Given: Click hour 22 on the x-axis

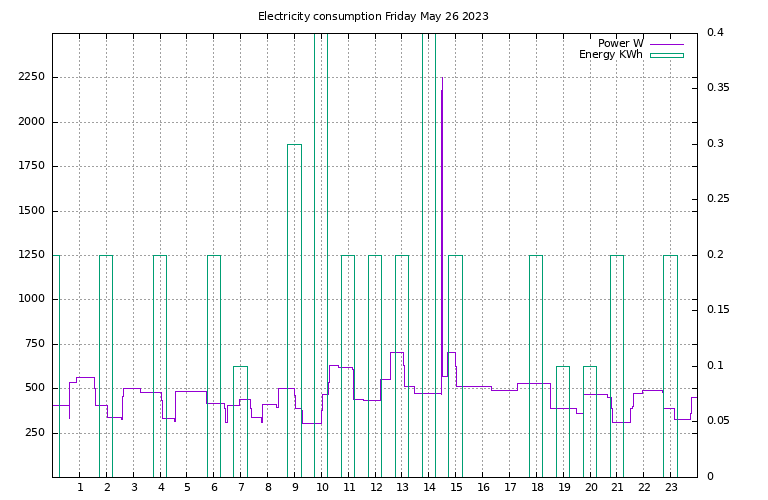Looking at the screenshot, I should click(x=644, y=488).
